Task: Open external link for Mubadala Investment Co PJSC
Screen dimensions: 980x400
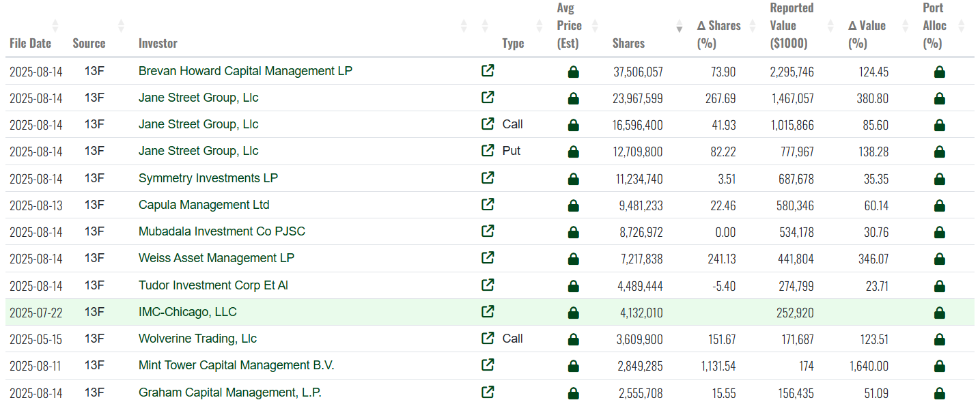Action: [x=488, y=231]
